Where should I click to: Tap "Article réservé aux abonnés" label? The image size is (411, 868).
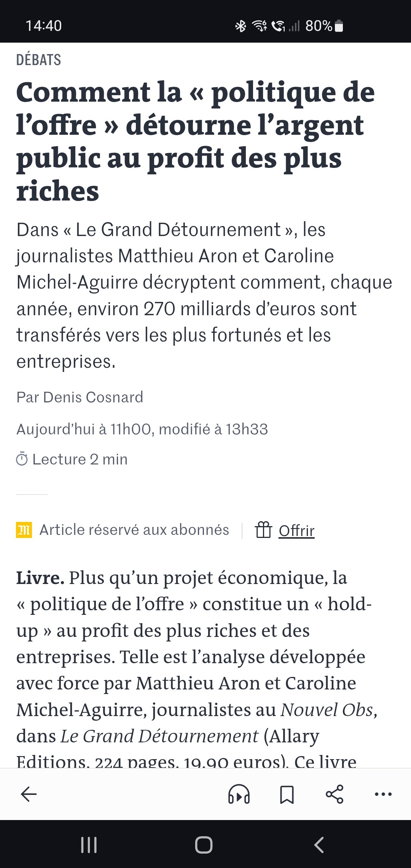(134, 530)
